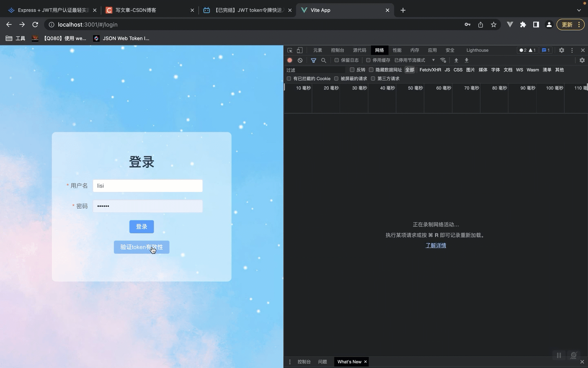Click the network 过滤 filter box
This screenshot has height=368, width=588.
[x=315, y=70]
